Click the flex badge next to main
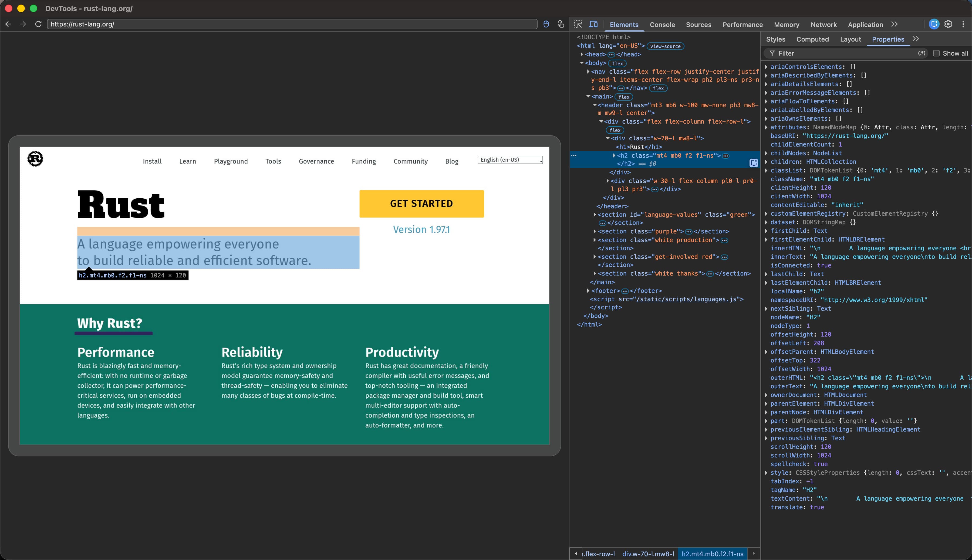This screenshot has height=560, width=972. point(624,97)
